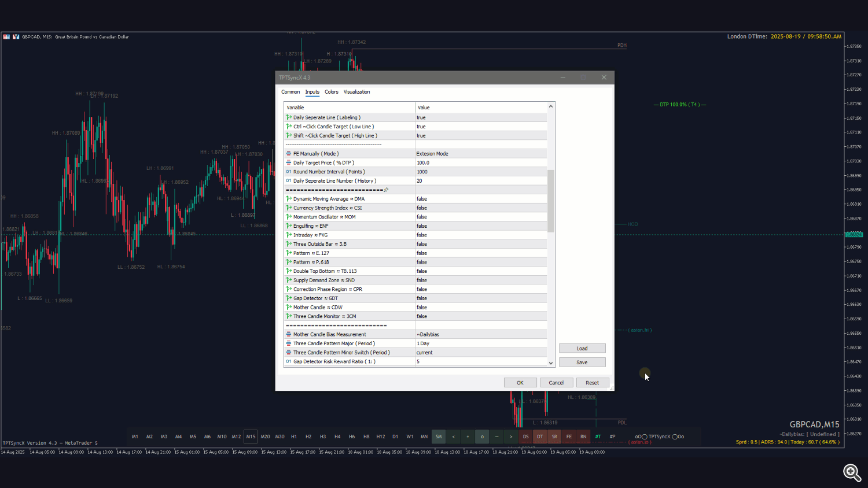Open Three Candle Pattern Major period dropdown
868x488 pixels.
pos(481,343)
